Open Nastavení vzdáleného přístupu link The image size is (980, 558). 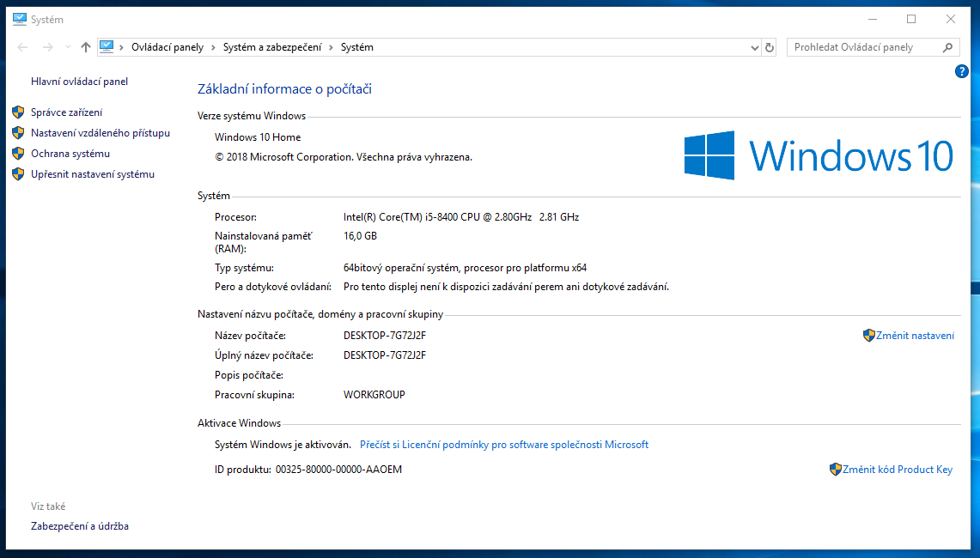[100, 133]
